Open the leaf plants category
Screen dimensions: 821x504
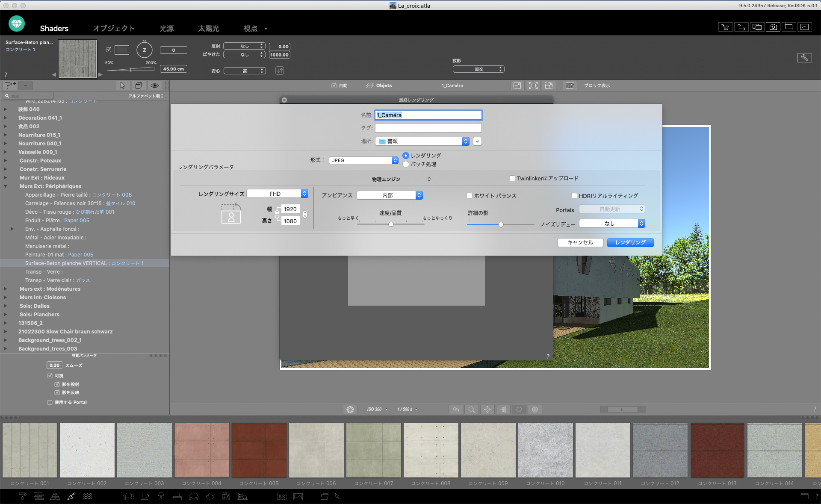click(x=210, y=496)
